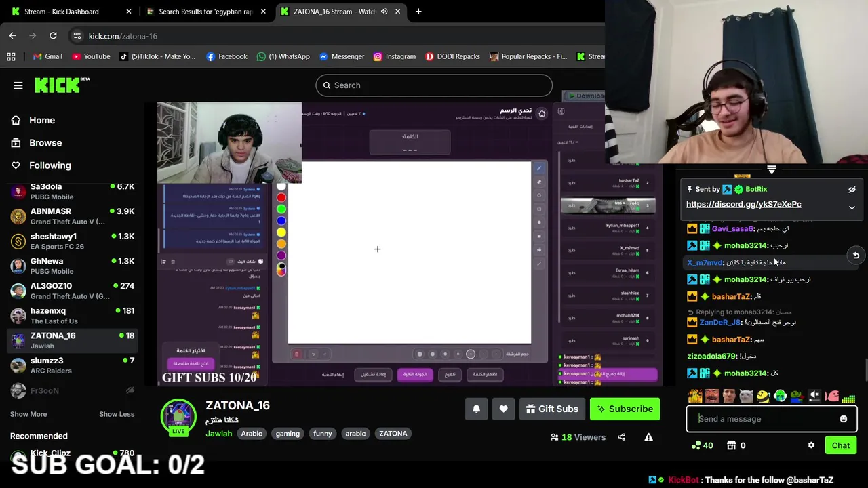The image size is (868, 488).
Task: Insert the white cat emote
Action: point(746,396)
